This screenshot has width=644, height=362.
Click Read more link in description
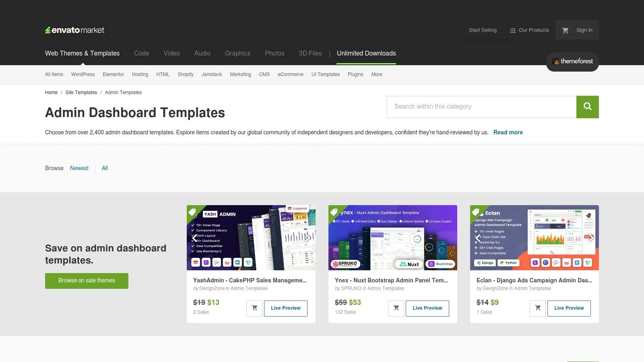click(x=508, y=132)
